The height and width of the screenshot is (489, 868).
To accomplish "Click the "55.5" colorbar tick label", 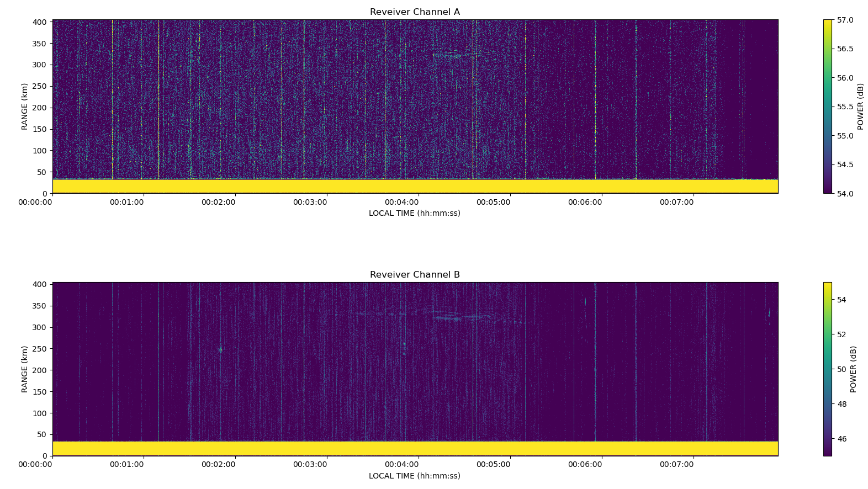I will (x=845, y=107).
